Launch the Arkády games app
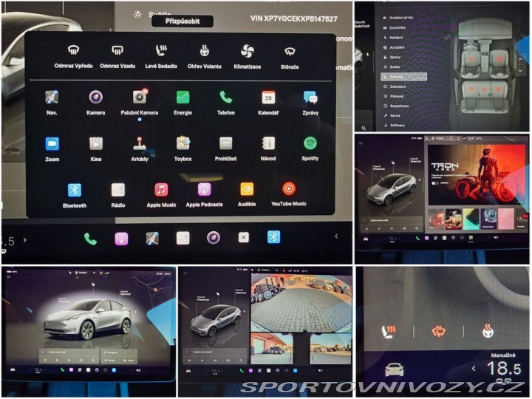Screen dimensions: 532x399 pos(140,143)
